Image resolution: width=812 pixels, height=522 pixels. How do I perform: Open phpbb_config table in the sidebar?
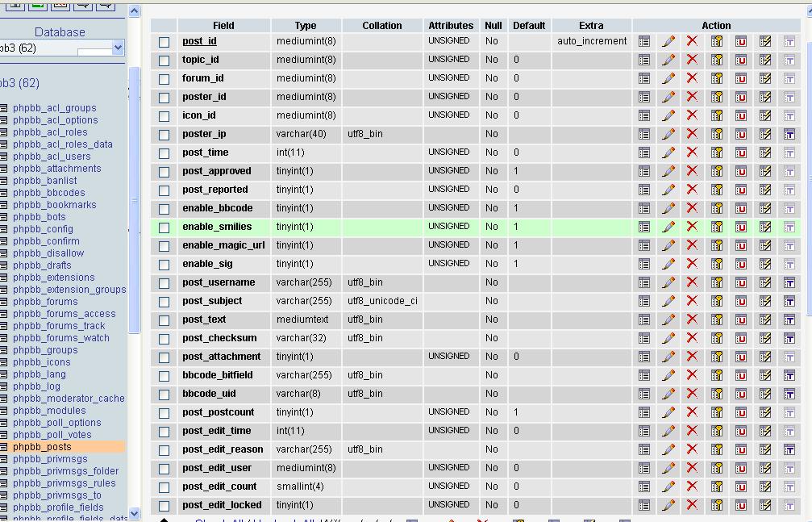click(x=43, y=229)
